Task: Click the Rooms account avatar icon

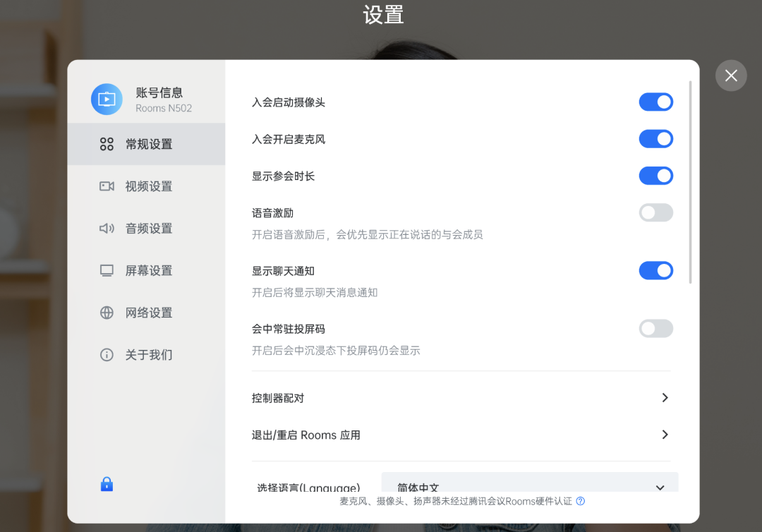Action: (107, 99)
